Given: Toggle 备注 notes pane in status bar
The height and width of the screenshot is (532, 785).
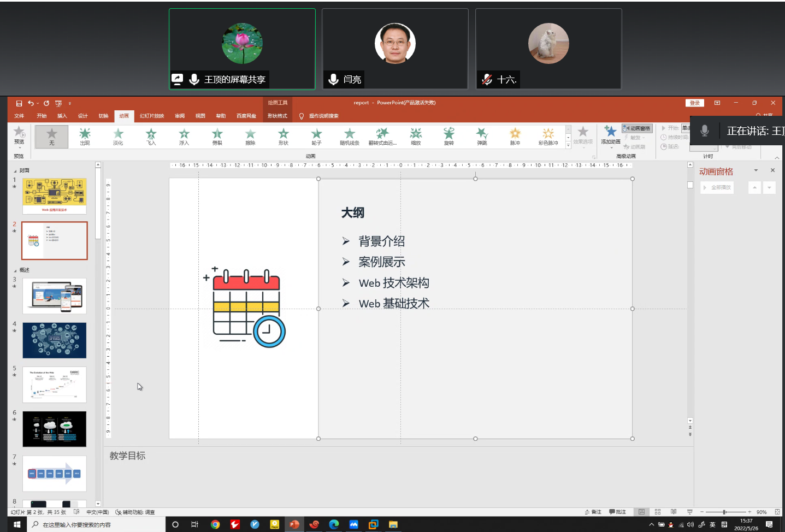Looking at the screenshot, I should [593, 512].
